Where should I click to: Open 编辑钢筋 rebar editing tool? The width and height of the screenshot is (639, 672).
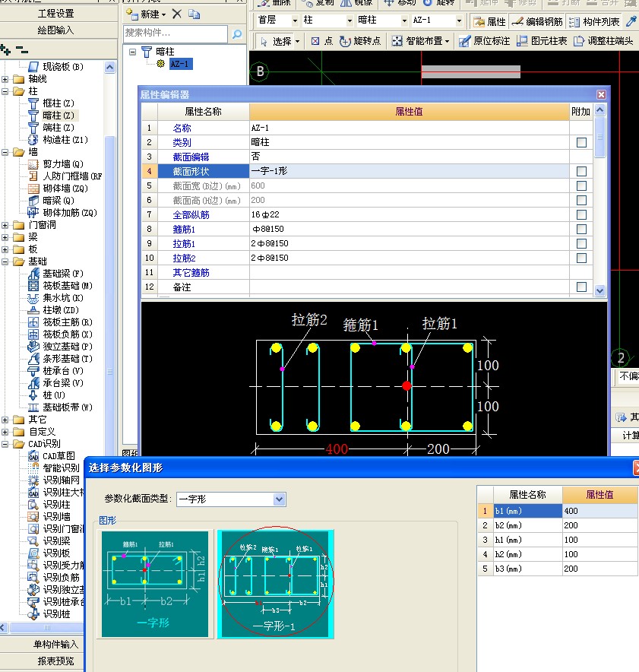537,21
